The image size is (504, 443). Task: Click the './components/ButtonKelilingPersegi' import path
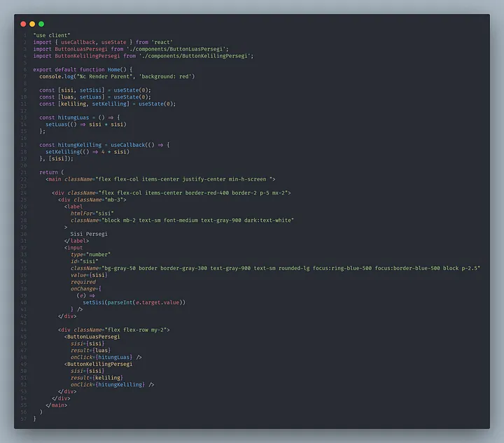coord(195,56)
